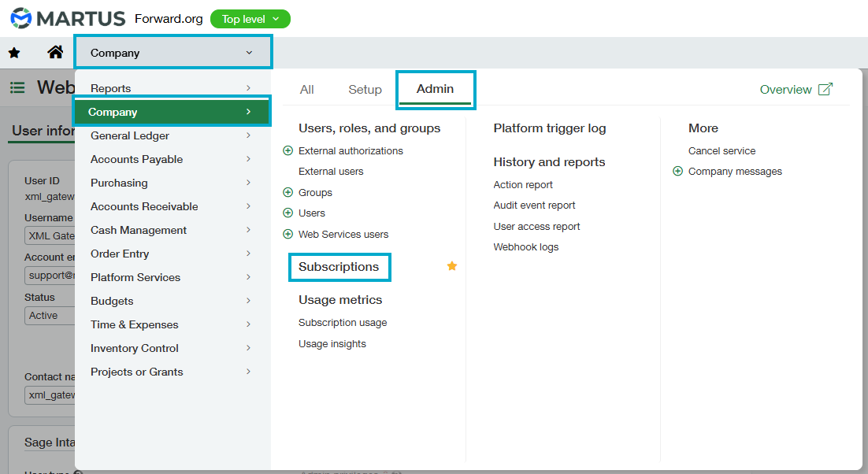868x474 pixels.
Task: Select the All tab
Action: click(x=306, y=90)
